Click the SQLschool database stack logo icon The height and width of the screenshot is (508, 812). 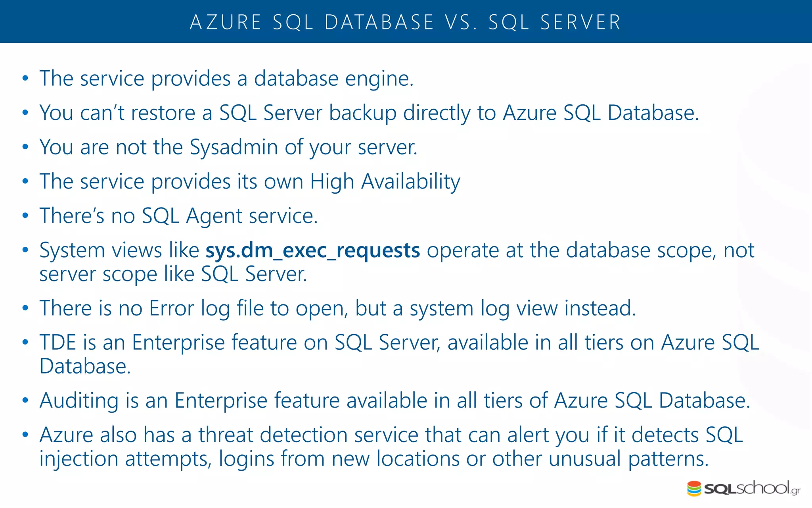pyautogui.click(x=694, y=489)
